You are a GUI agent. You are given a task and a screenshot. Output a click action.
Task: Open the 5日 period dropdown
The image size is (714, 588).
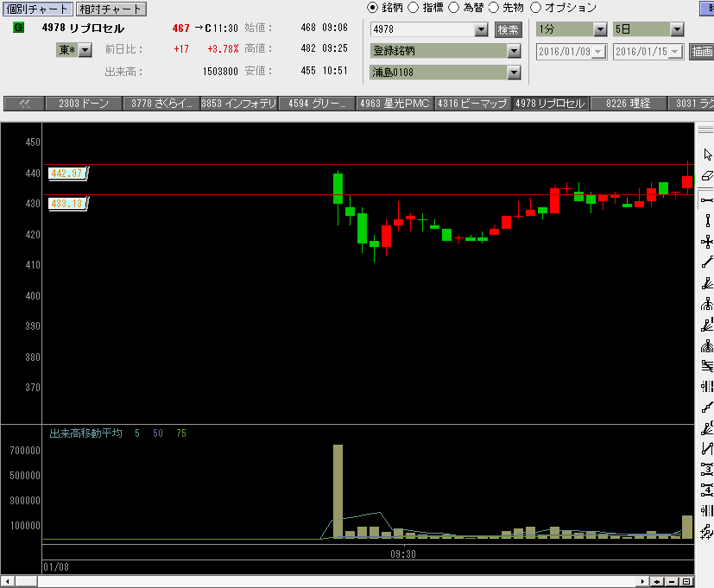[677, 29]
